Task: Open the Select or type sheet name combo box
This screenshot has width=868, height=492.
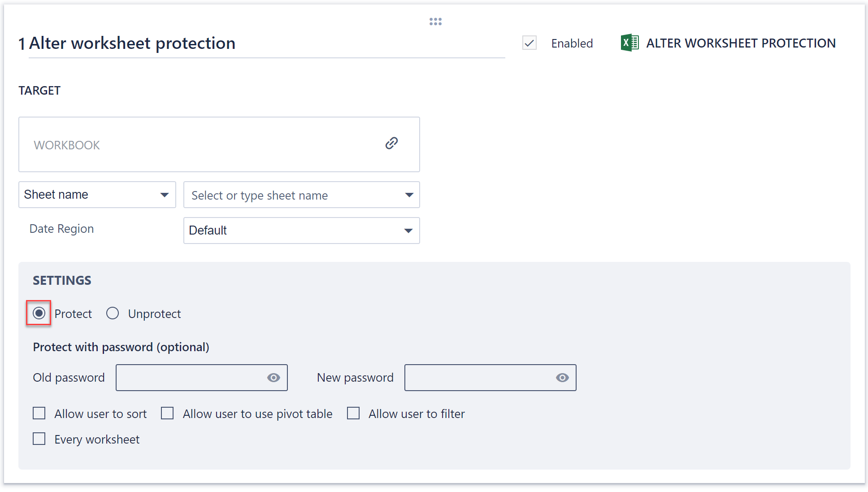Action: tap(301, 195)
